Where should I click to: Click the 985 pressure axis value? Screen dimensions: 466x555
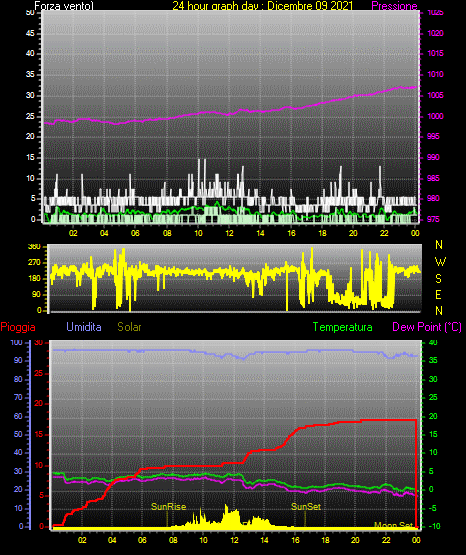433,178
